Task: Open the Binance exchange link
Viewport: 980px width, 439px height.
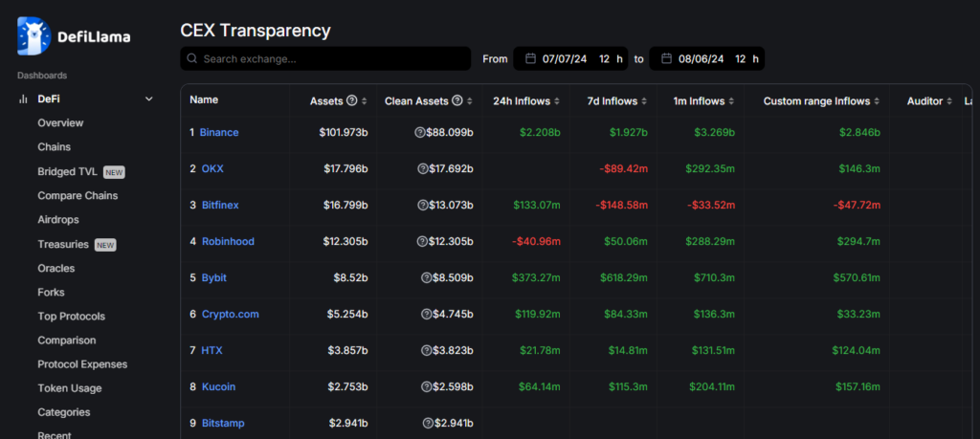Action: click(x=219, y=132)
